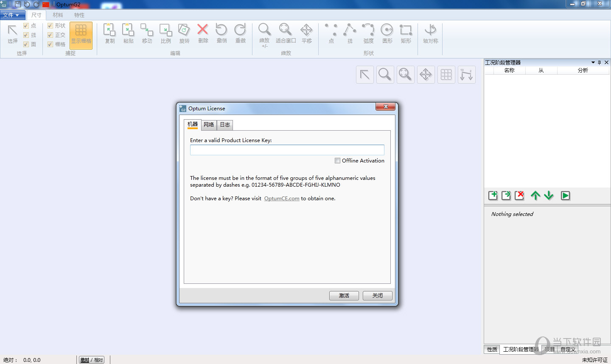This screenshot has width=611, height=364.
Task: Toggle the 形状 snap checkbox
Action: [50, 26]
